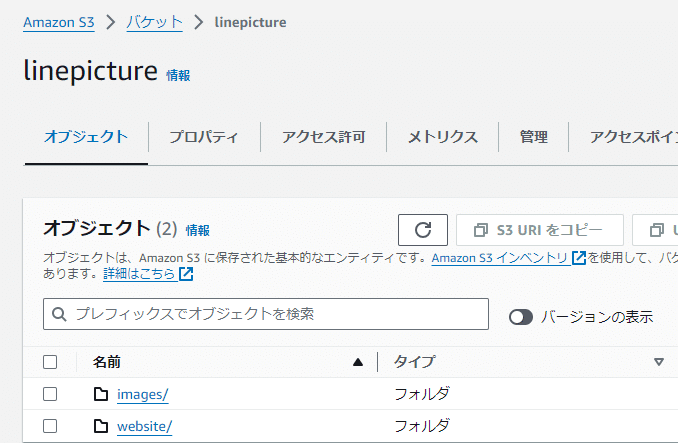
Task: Open the アクセス許可 tab
Action: [323, 137]
